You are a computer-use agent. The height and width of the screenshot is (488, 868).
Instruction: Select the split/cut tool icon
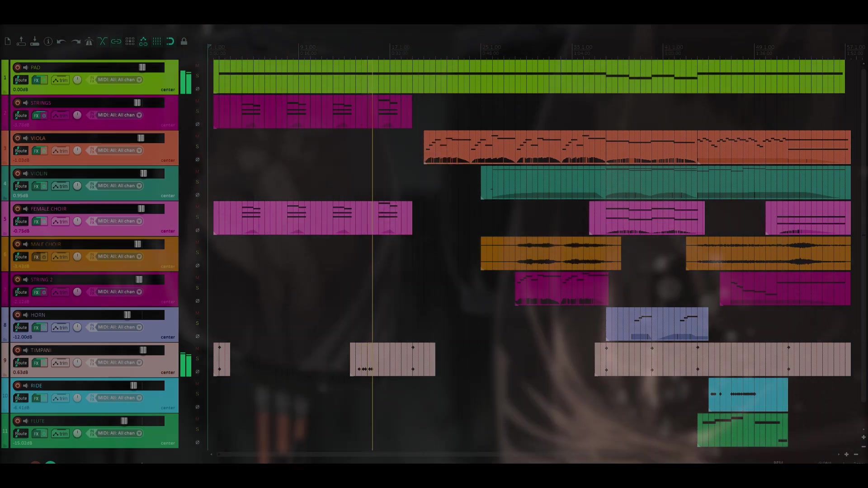pos(102,41)
